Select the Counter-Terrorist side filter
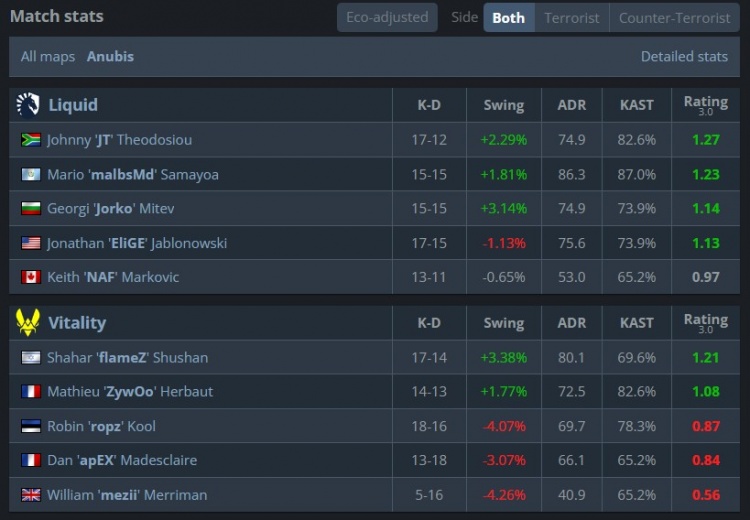750x520 pixels. (x=674, y=18)
